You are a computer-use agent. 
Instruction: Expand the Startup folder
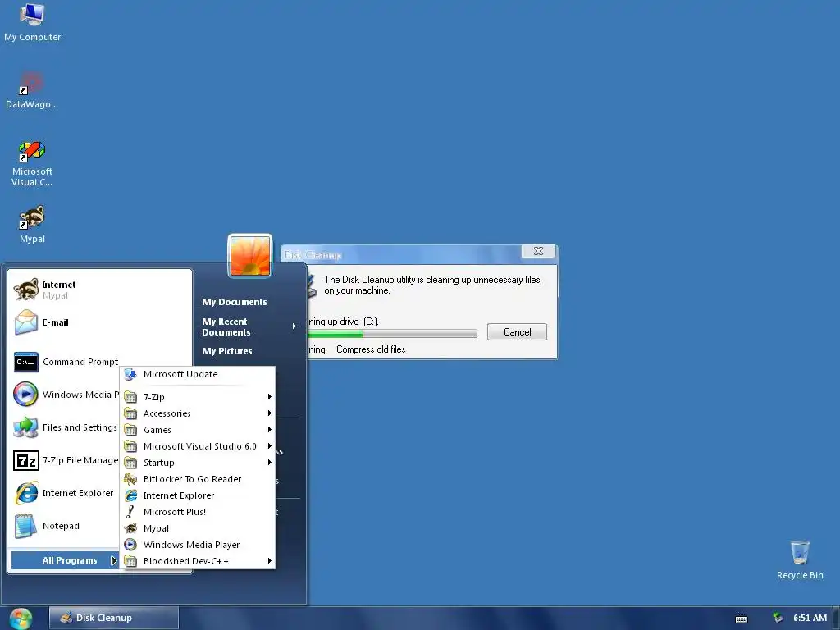[x=197, y=463]
